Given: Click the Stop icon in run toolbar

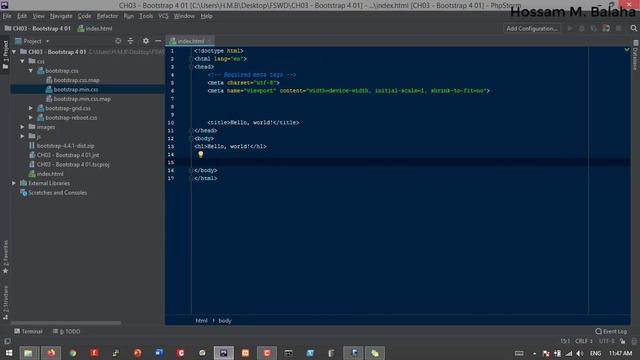Looking at the screenshot, I should click(619, 29).
